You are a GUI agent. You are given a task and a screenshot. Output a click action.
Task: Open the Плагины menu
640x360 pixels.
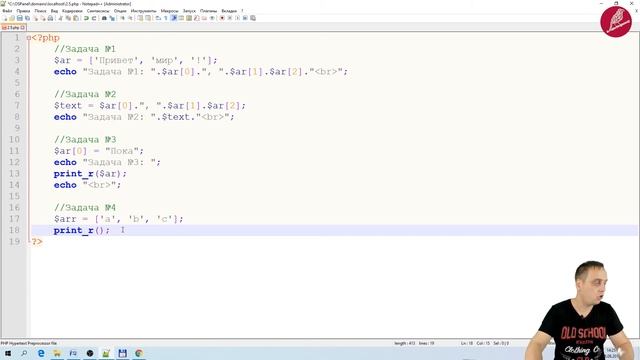coord(209,11)
